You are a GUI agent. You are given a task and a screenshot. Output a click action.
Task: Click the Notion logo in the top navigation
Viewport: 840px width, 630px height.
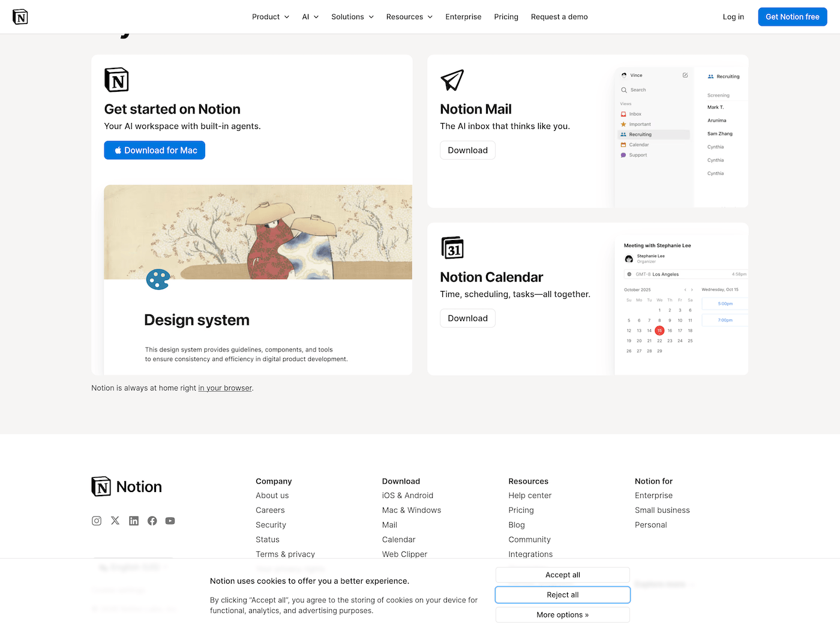pyautogui.click(x=20, y=17)
